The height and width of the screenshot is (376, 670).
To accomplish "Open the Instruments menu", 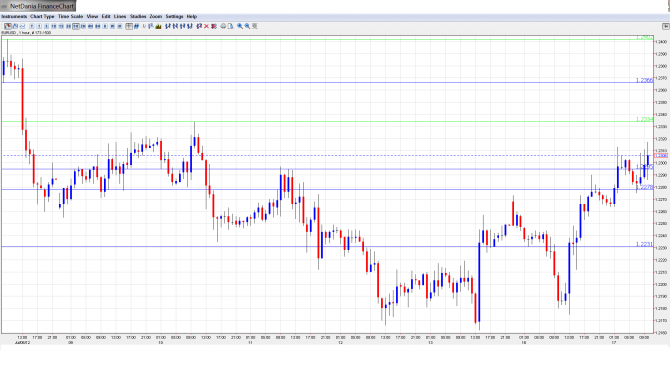I will click(x=14, y=16).
